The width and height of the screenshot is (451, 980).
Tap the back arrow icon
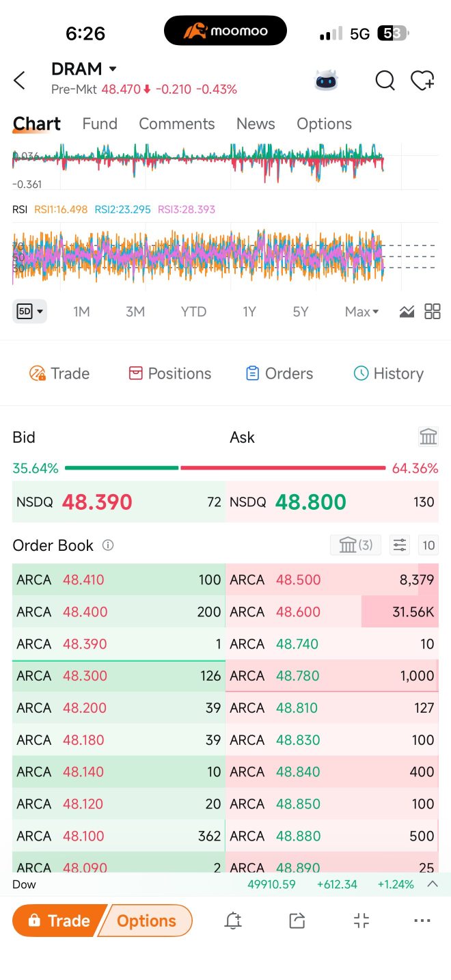click(20, 81)
